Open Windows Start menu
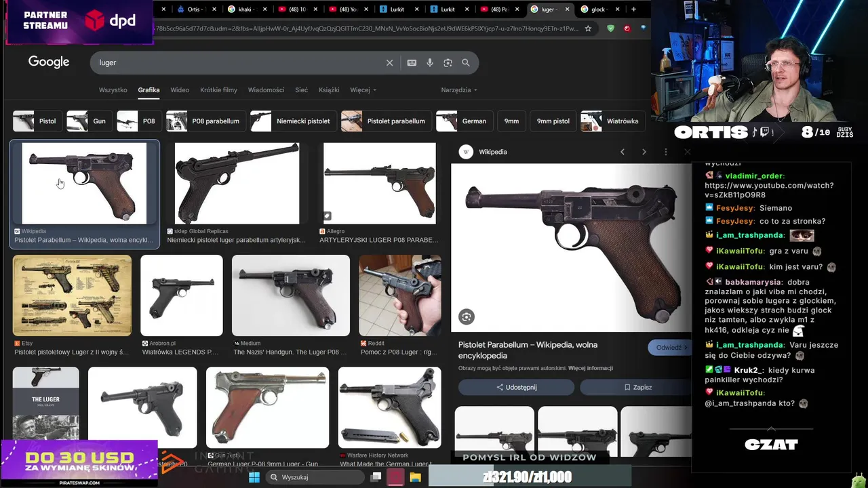The image size is (868, 488). point(254,477)
